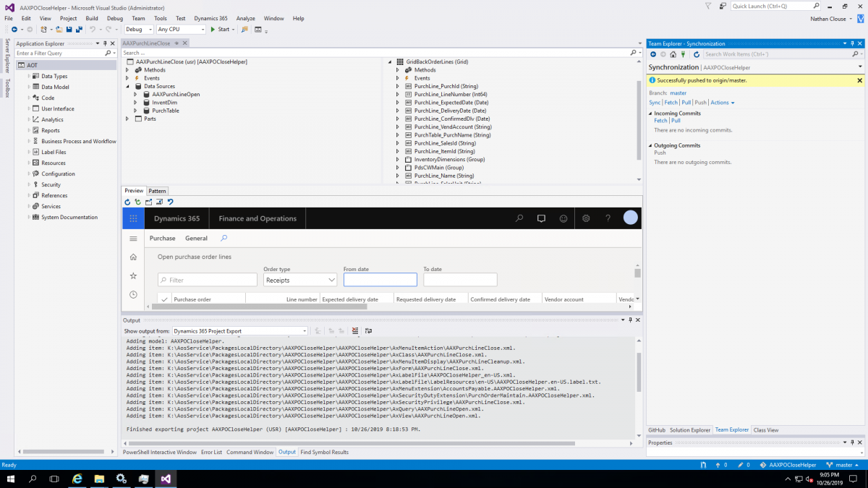
Task: Select the PurchTable data source
Action: click(x=166, y=111)
